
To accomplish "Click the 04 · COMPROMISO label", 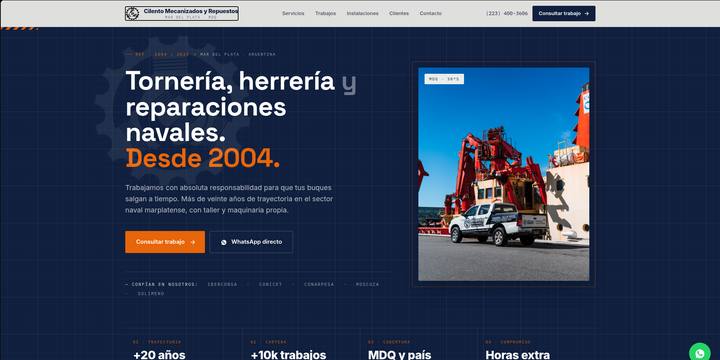I will 508,342.
